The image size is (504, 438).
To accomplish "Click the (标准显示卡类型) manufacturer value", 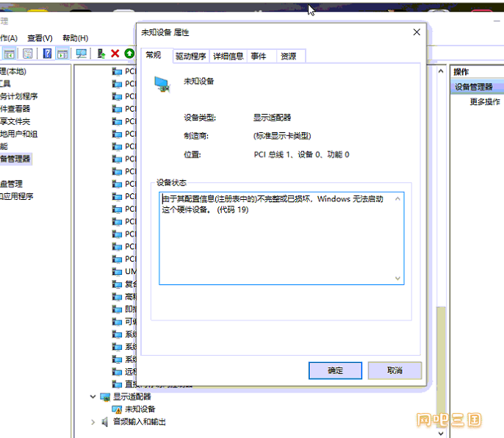I will point(282,136).
